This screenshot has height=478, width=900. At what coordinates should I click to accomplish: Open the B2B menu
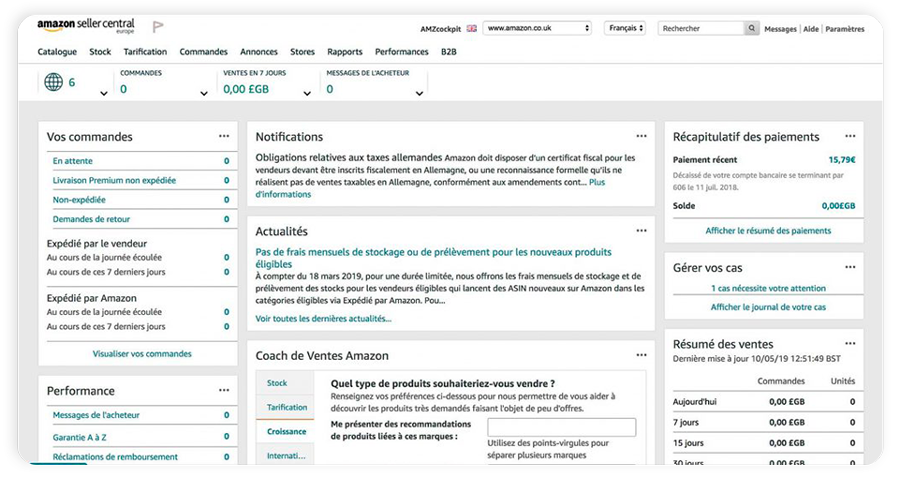click(449, 52)
